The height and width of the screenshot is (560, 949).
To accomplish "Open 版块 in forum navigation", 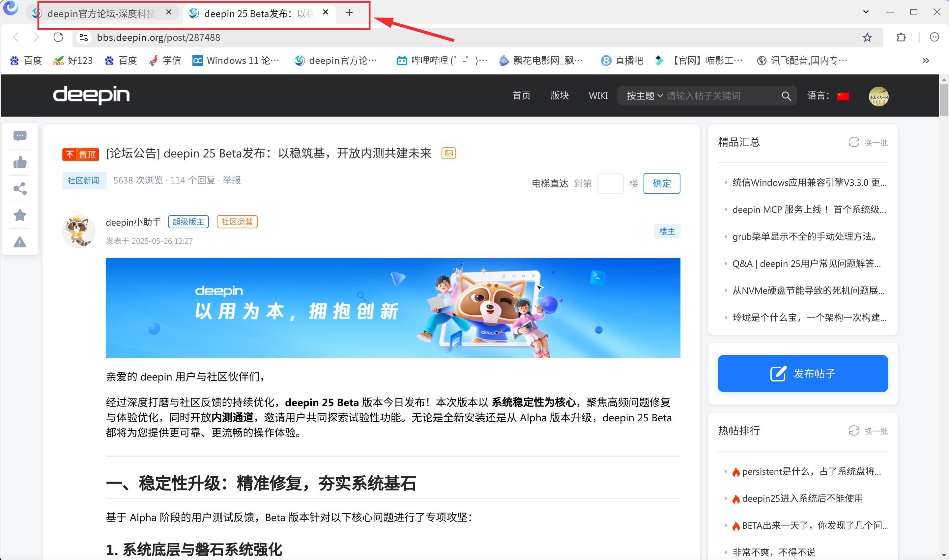I will click(560, 96).
